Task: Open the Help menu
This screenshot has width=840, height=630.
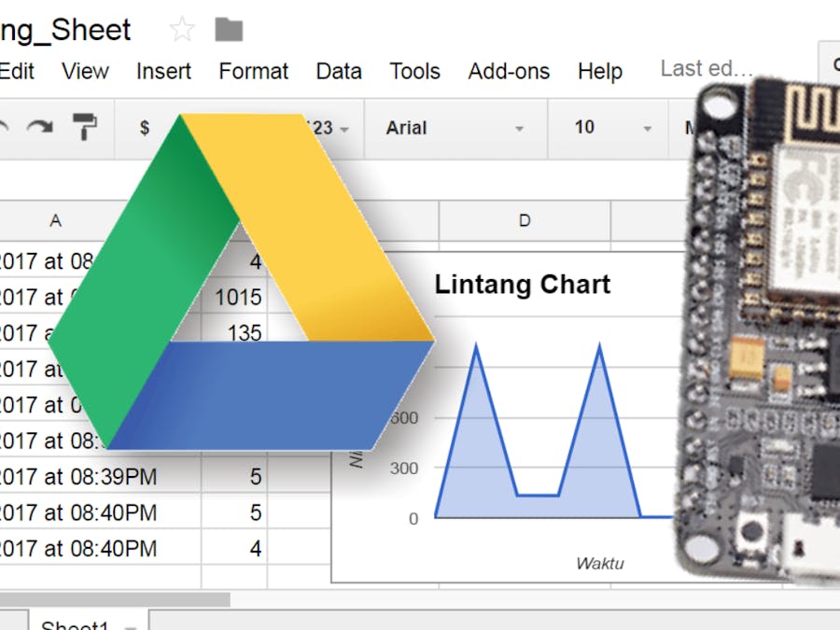Action: point(599,71)
